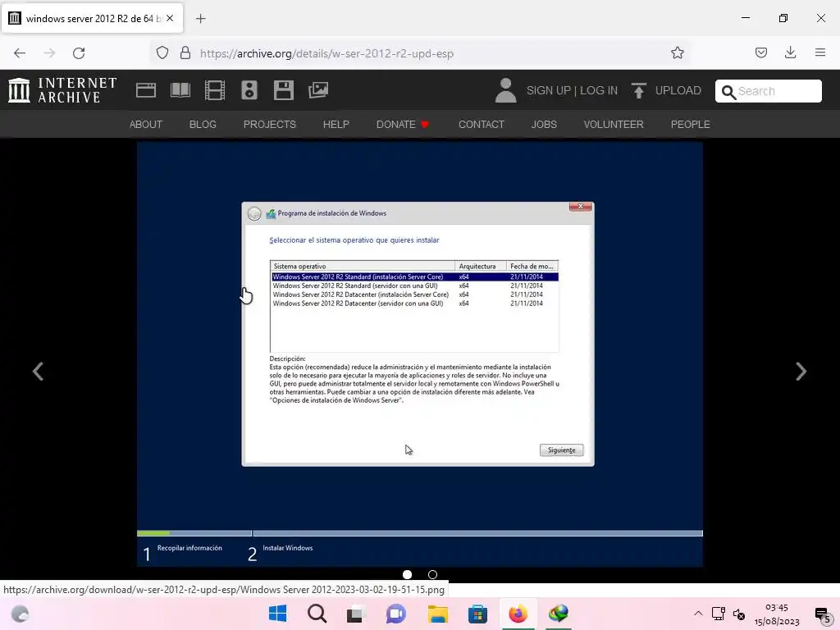Select the second carousel dot

click(x=433, y=574)
